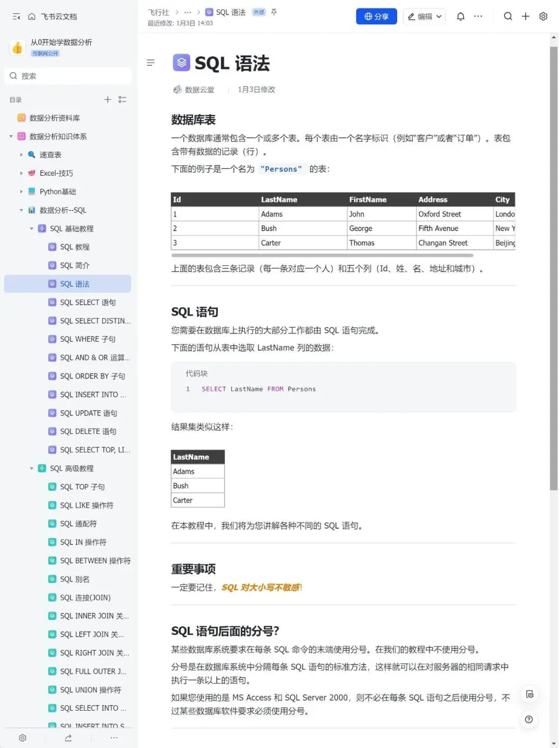
Task: Open the notifications bell
Action: 460,16
